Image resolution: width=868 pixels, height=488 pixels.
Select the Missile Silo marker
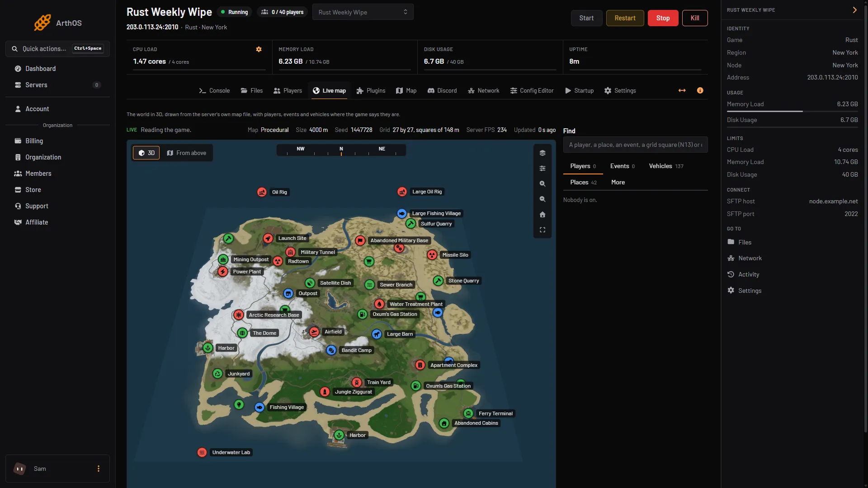click(432, 255)
